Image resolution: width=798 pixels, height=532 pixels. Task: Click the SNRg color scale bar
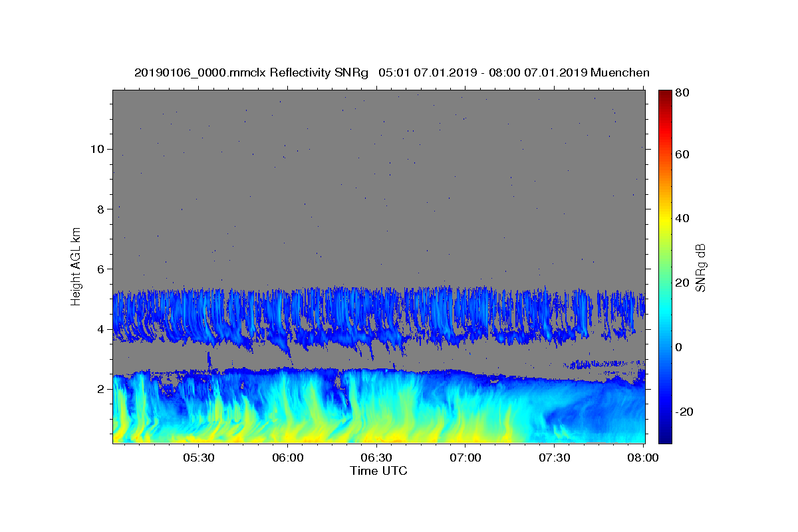pyautogui.click(x=665, y=267)
